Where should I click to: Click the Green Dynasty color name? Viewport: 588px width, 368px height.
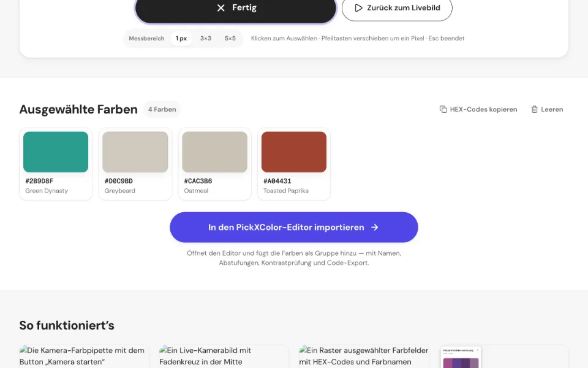point(47,191)
